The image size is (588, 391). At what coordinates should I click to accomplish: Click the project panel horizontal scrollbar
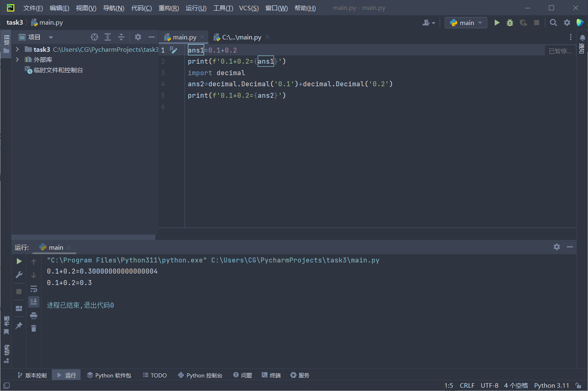click(83, 237)
